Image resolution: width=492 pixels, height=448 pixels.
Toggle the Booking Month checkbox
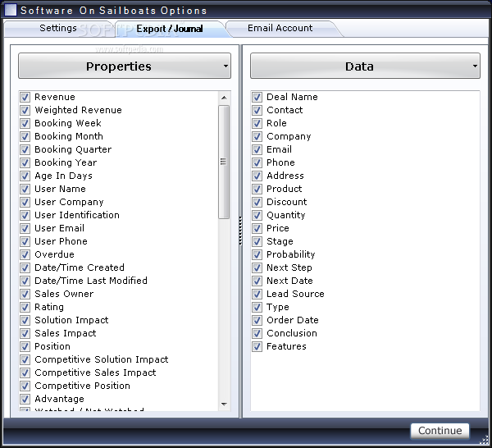click(25, 136)
